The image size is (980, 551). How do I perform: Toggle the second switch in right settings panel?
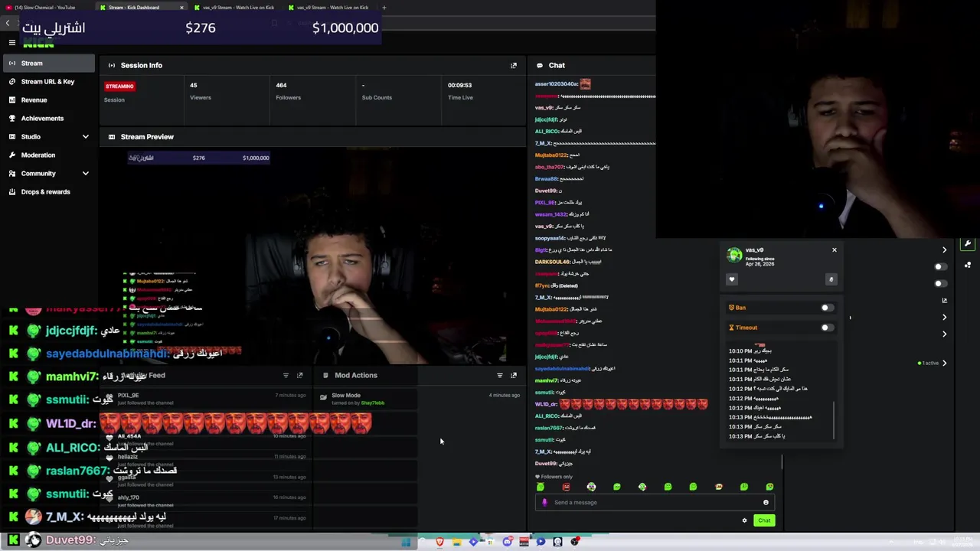click(x=941, y=284)
